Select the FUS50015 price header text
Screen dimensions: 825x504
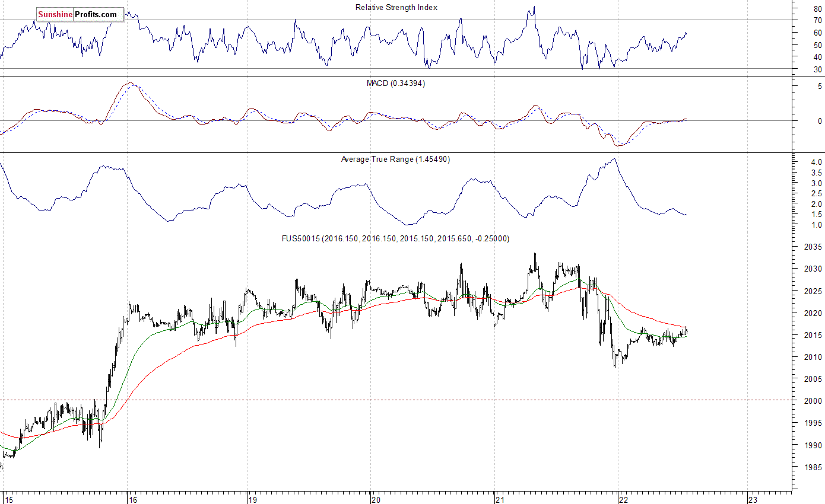pos(395,238)
